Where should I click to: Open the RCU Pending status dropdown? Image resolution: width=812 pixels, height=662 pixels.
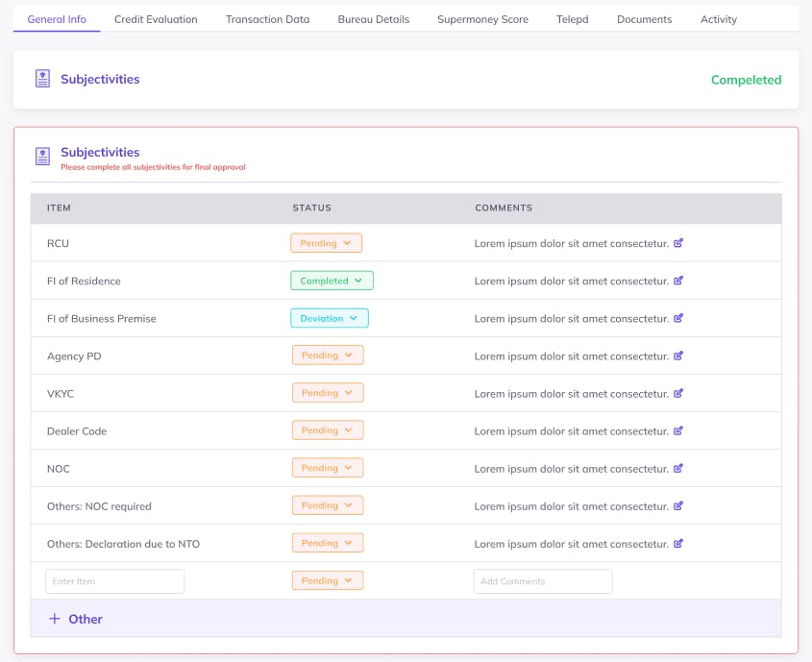tap(327, 243)
